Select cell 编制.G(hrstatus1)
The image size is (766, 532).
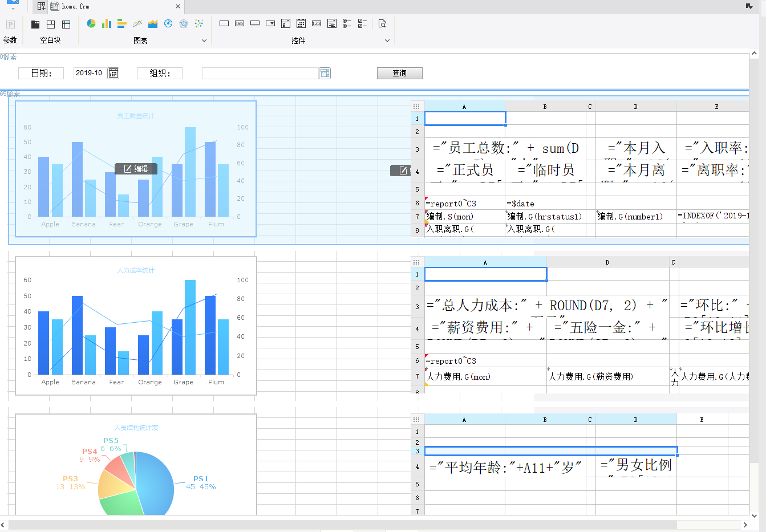pyautogui.click(x=545, y=216)
